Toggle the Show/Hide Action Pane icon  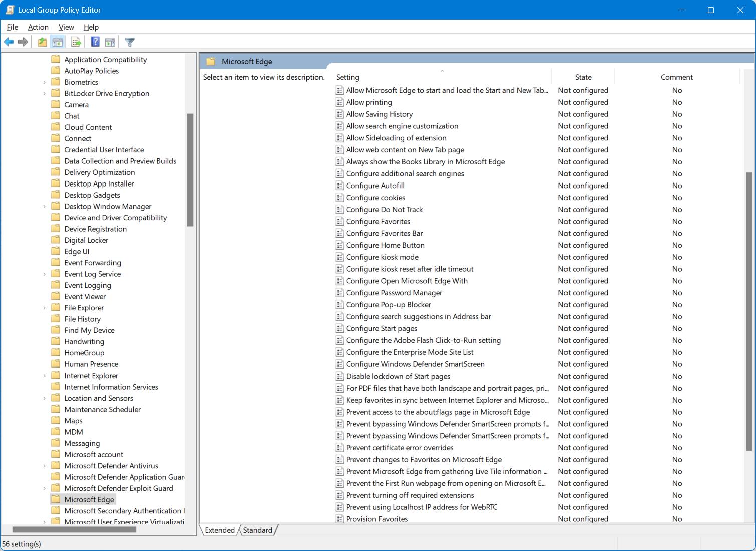point(110,42)
